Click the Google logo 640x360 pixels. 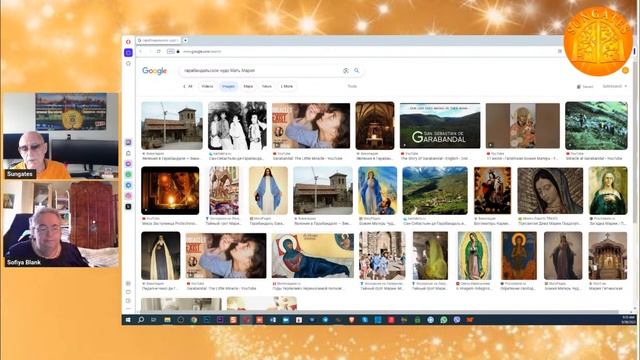tap(154, 71)
